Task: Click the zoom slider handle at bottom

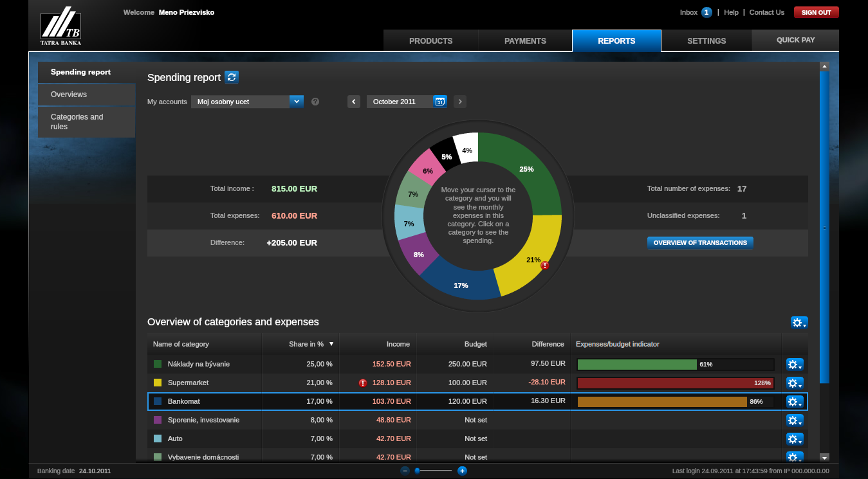Action: click(x=417, y=471)
